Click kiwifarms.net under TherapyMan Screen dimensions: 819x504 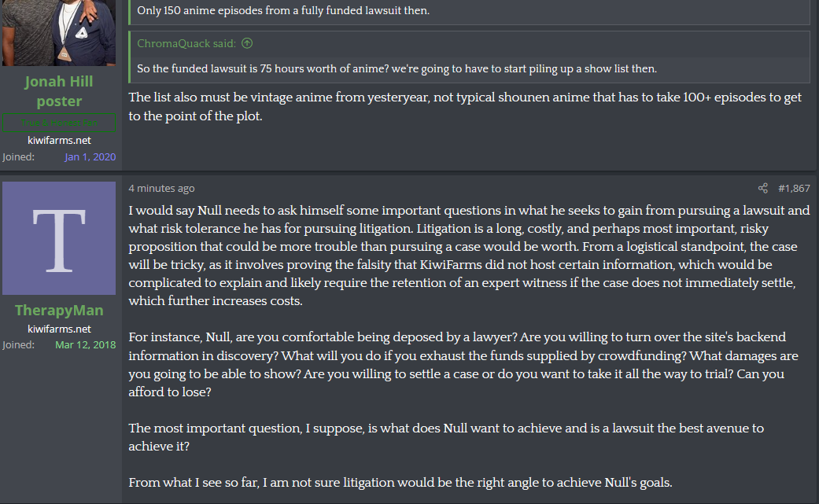[x=59, y=329]
